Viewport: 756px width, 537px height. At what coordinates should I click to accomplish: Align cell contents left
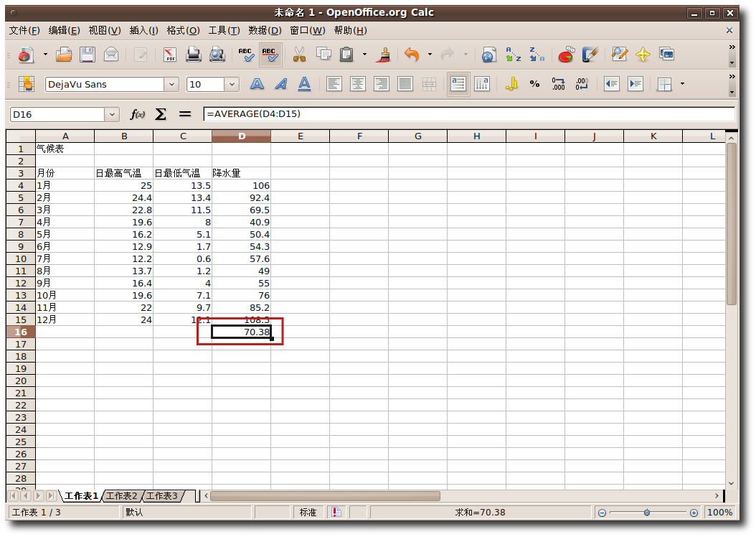point(334,85)
